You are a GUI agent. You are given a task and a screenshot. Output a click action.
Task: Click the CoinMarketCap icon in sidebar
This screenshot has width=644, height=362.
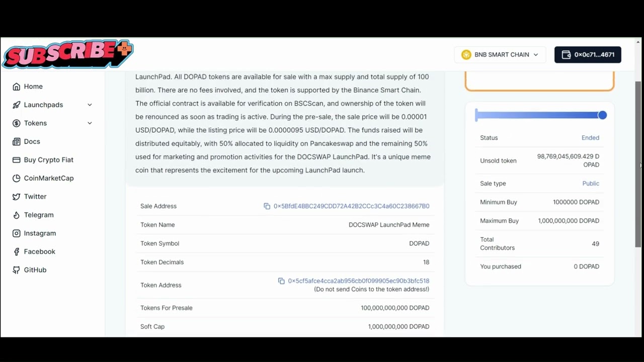click(x=17, y=178)
